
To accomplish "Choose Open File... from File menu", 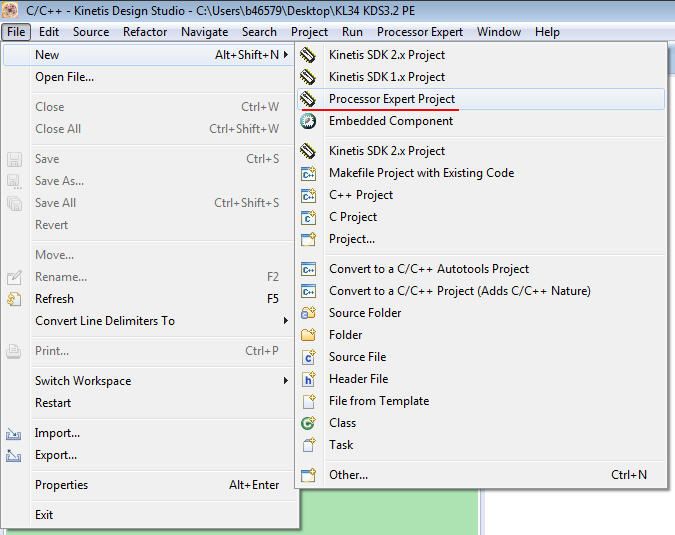I will (65, 77).
